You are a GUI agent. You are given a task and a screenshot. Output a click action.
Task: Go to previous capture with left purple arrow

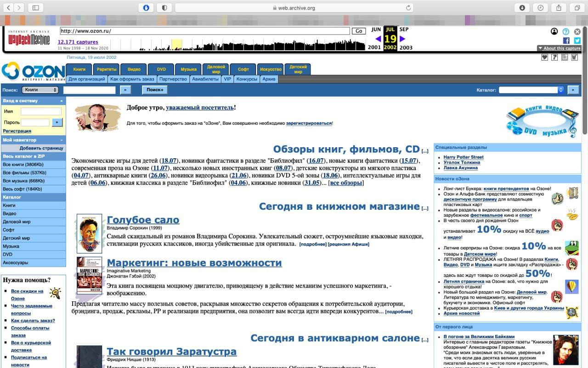[x=378, y=39]
